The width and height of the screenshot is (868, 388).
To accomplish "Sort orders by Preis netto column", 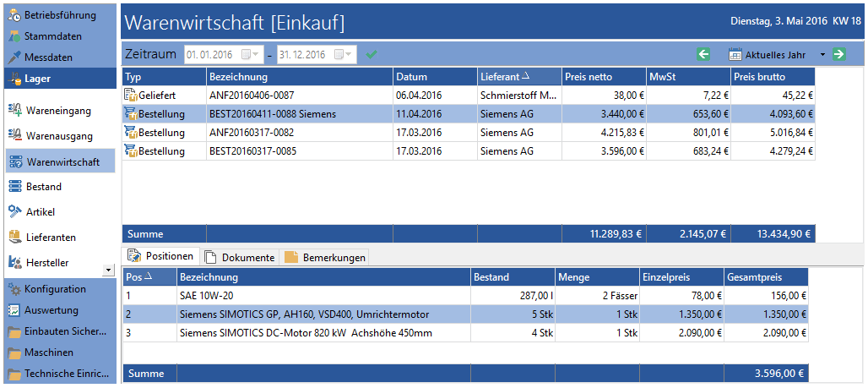I will point(604,76).
